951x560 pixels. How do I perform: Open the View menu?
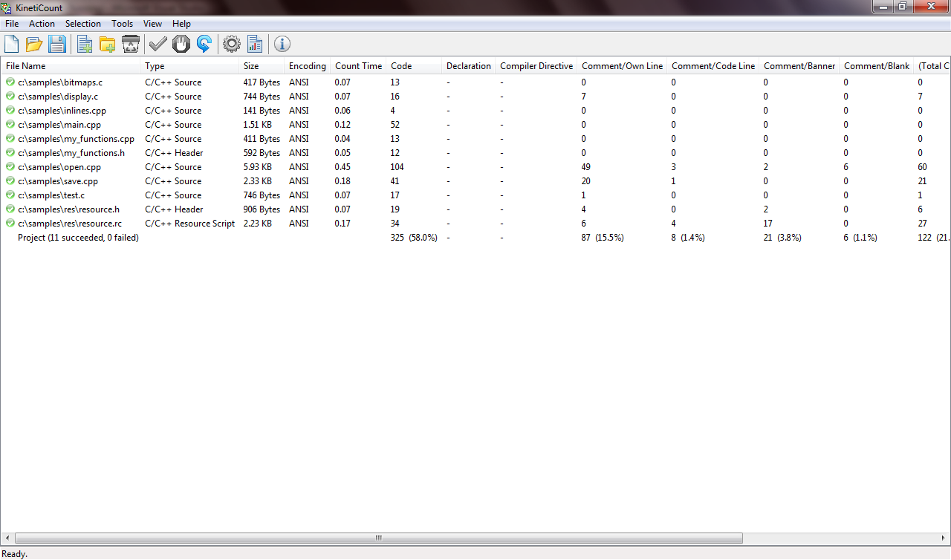click(x=153, y=24)
